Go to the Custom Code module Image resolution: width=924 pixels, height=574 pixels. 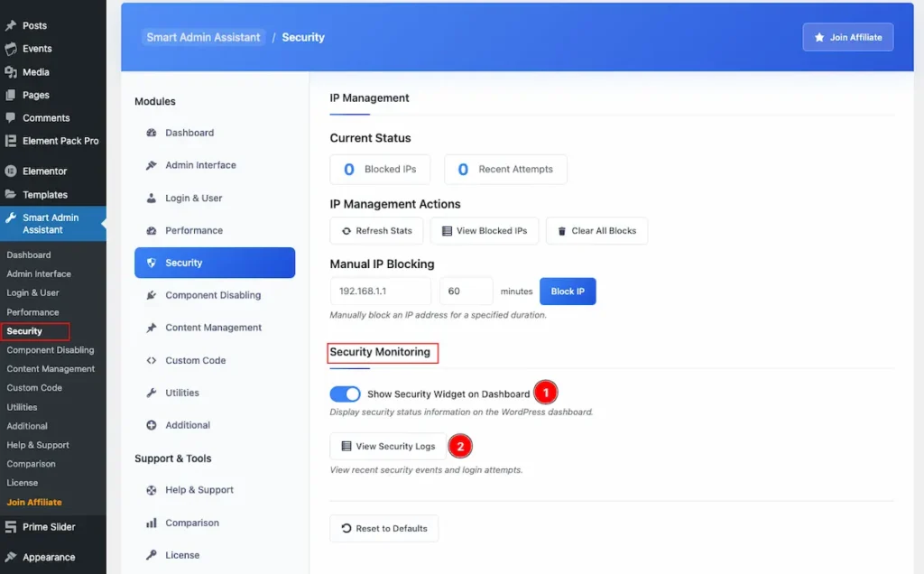click(x=215, y=360)
